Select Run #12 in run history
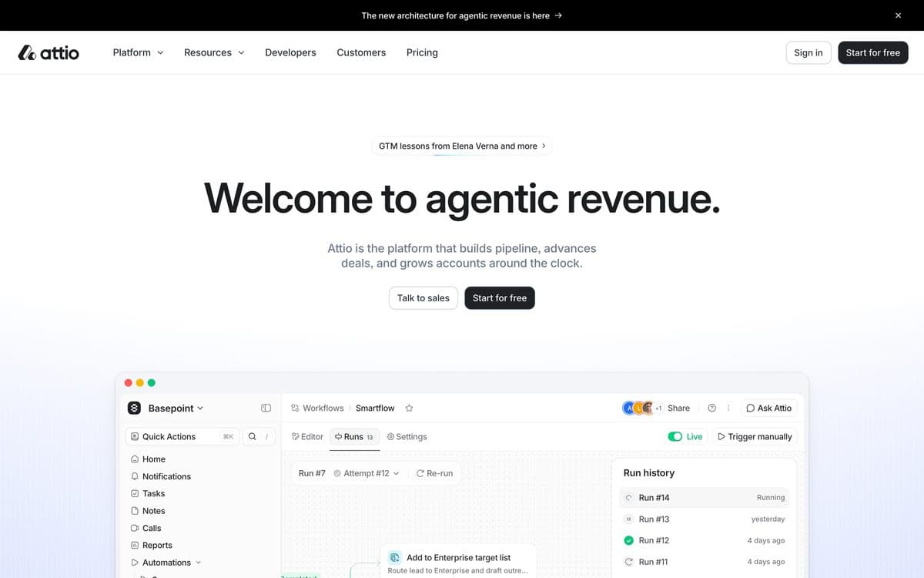Screen dimensions: 924x578 click(x=704, y=540)
